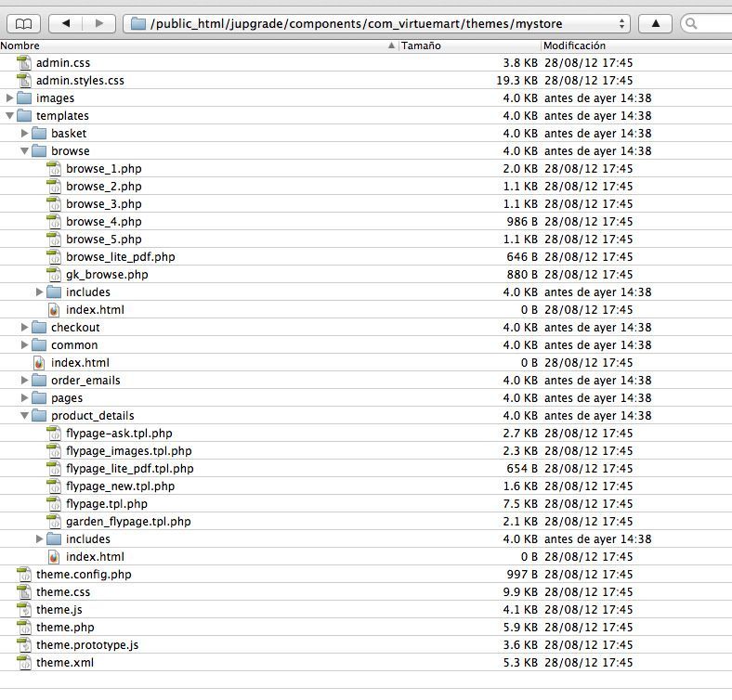Select the common folder name
Screen dimensions: 732x700
point(74,345)
